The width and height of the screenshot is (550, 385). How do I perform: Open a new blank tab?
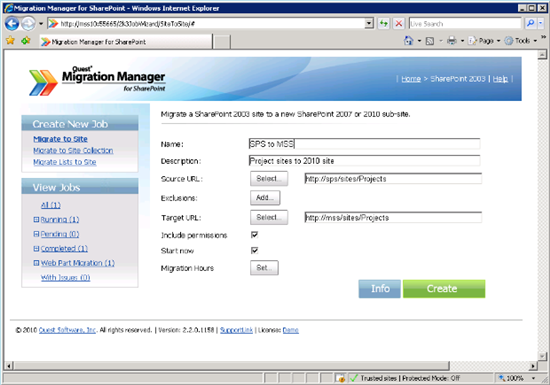tap(222, 42)
